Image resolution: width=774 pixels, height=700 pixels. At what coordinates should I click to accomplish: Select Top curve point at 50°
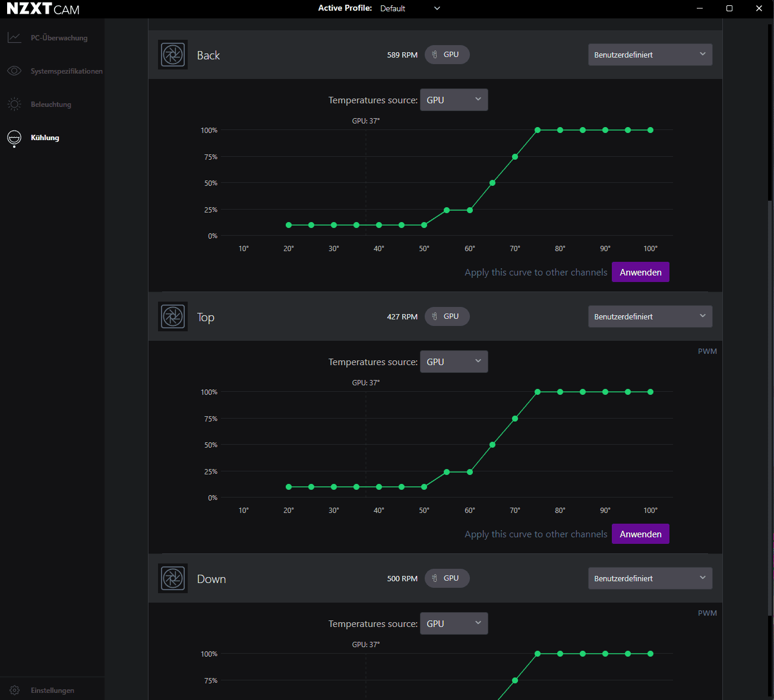[x=424, y=487]
